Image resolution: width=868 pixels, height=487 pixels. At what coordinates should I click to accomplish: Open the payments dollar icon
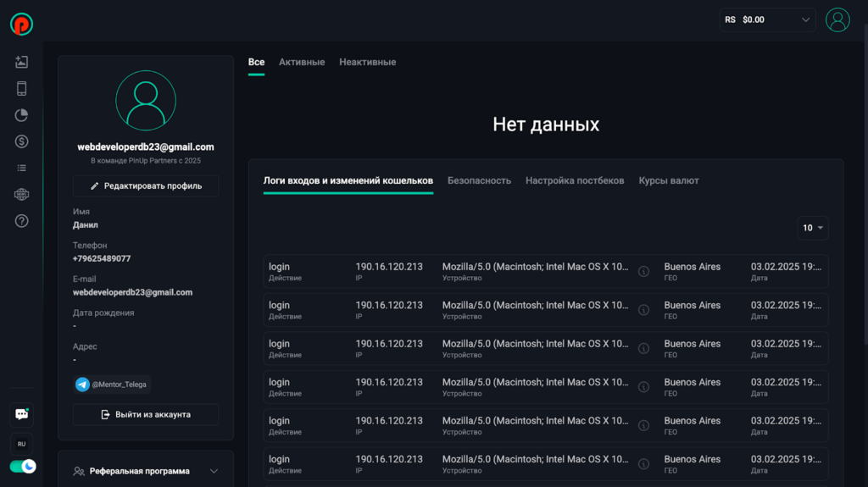pos(21,141)
